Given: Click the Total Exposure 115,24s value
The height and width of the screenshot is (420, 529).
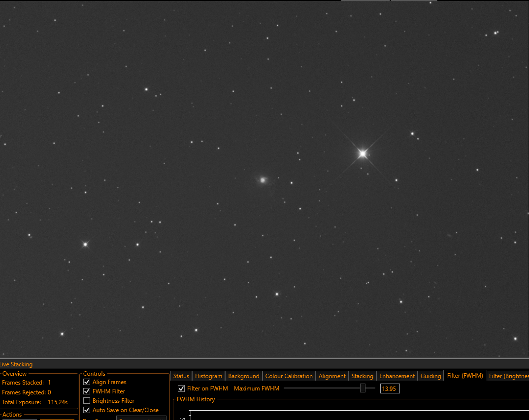Looking at the screenshot, I should click(x=58, y=402).
